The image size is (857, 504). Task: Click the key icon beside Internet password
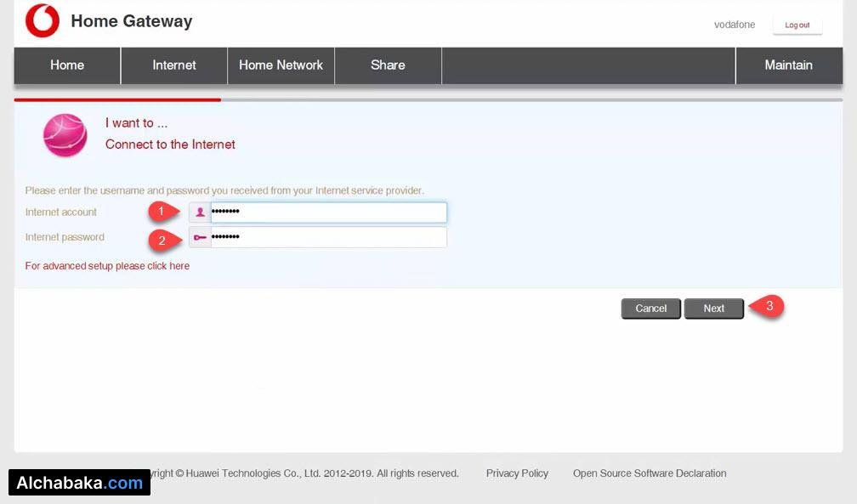click(x=201, y=237)
